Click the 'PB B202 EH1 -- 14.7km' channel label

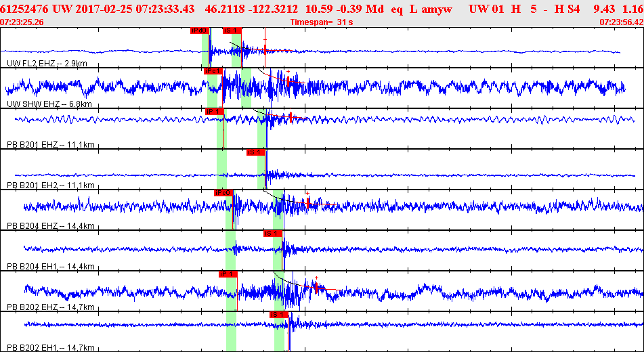pos(51,349)
